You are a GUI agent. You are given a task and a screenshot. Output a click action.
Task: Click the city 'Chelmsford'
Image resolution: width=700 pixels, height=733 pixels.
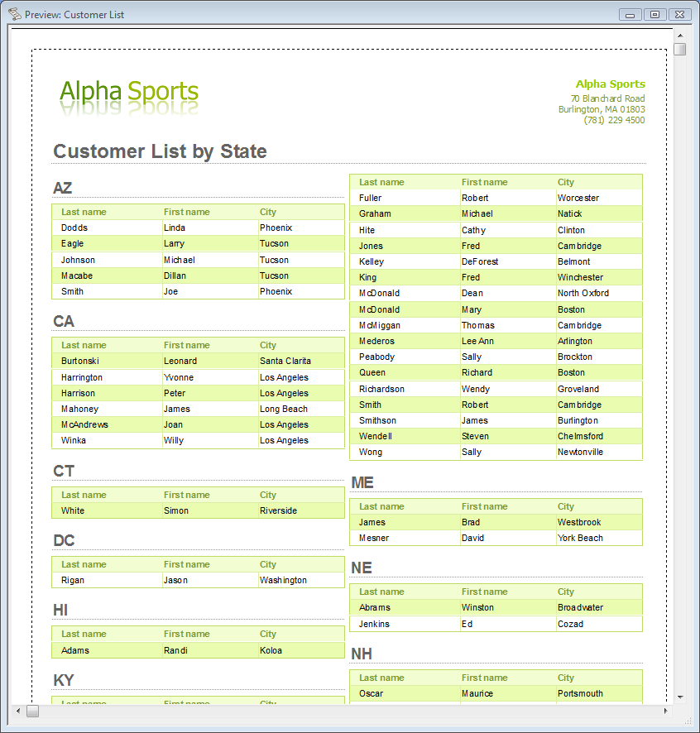580,436
